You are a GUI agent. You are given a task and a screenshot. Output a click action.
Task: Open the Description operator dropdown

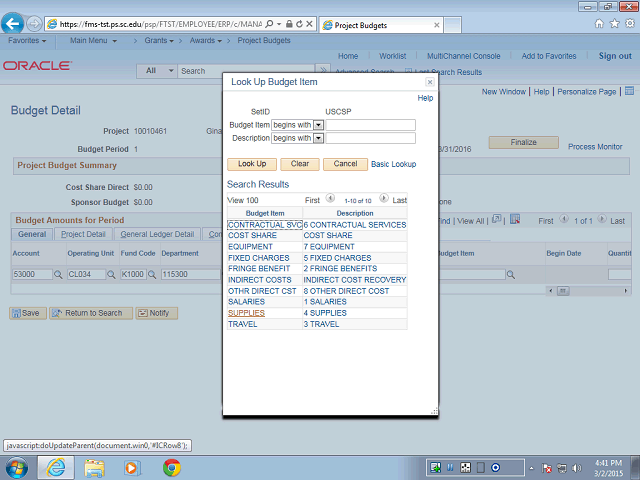(x=318, y=138)
